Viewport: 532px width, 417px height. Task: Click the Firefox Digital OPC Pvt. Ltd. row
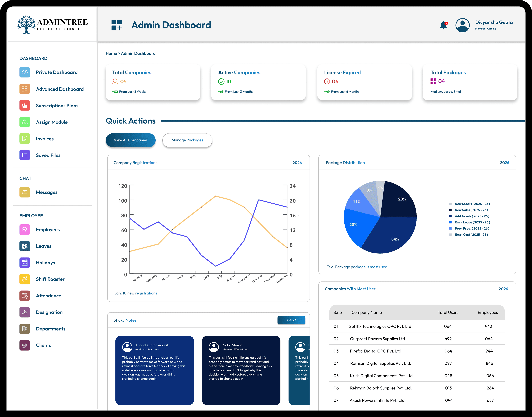pos(417,351)
